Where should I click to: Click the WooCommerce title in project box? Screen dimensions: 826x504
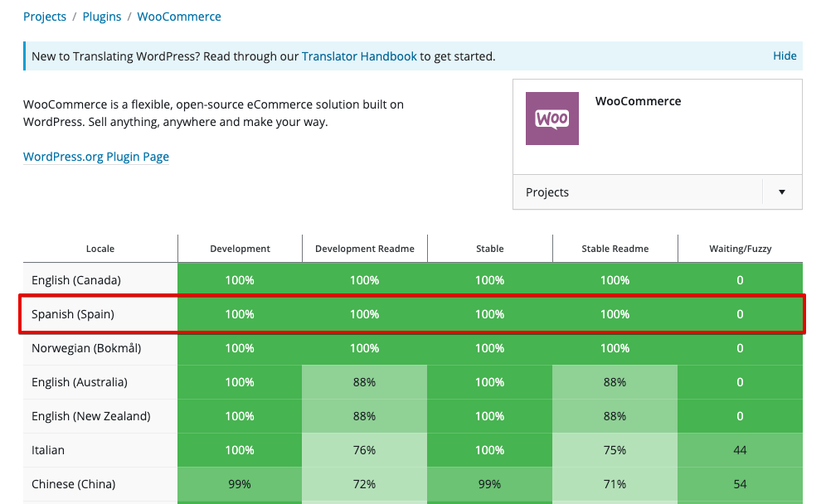tap(638, 101)
